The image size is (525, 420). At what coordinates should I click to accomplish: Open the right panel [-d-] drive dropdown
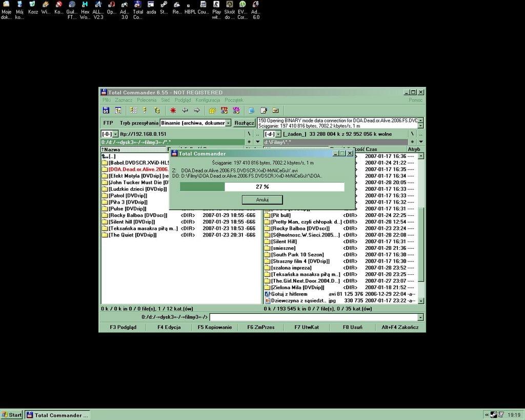tap(278, 134)
